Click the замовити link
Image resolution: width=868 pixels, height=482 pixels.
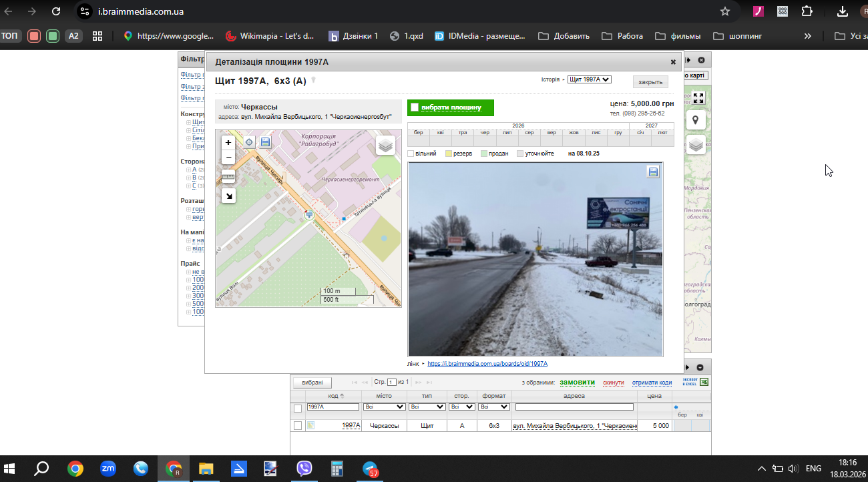click(577, 383)
